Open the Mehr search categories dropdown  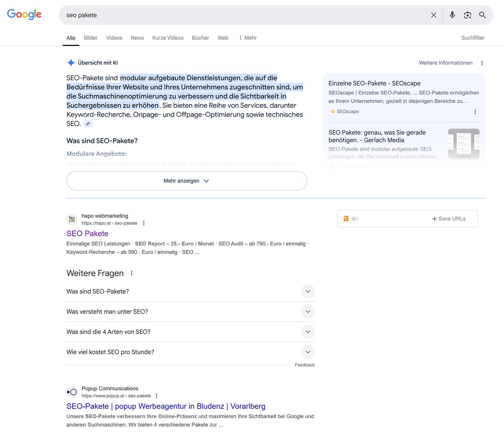click(x=248, y=38)
